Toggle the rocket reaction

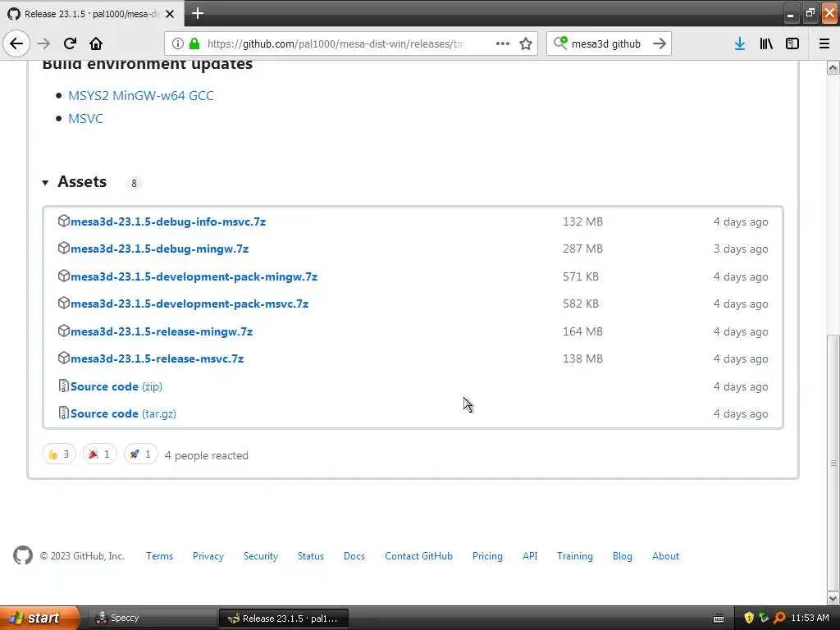point(141,454)
